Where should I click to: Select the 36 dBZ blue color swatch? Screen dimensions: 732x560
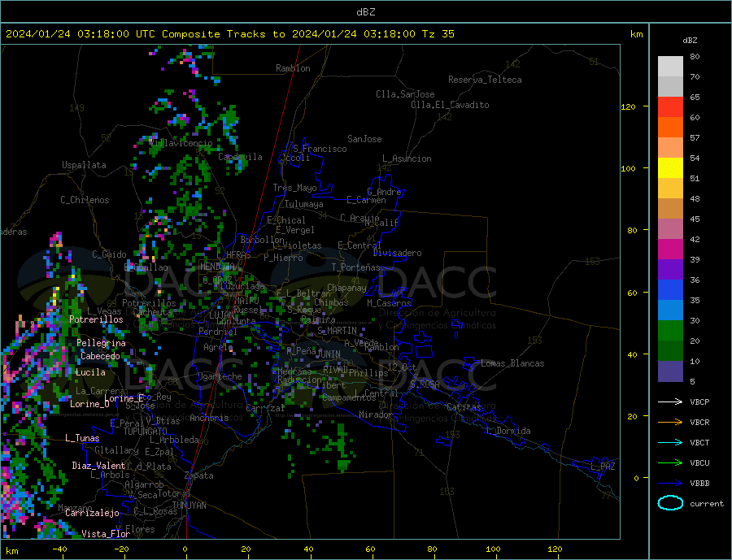(670, 290)
